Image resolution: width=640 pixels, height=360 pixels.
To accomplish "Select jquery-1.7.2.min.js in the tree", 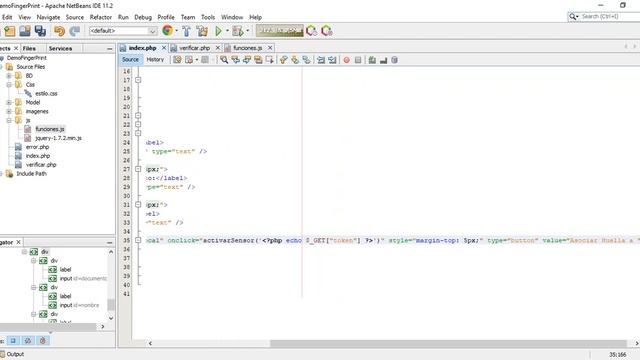I will [58, 138].
